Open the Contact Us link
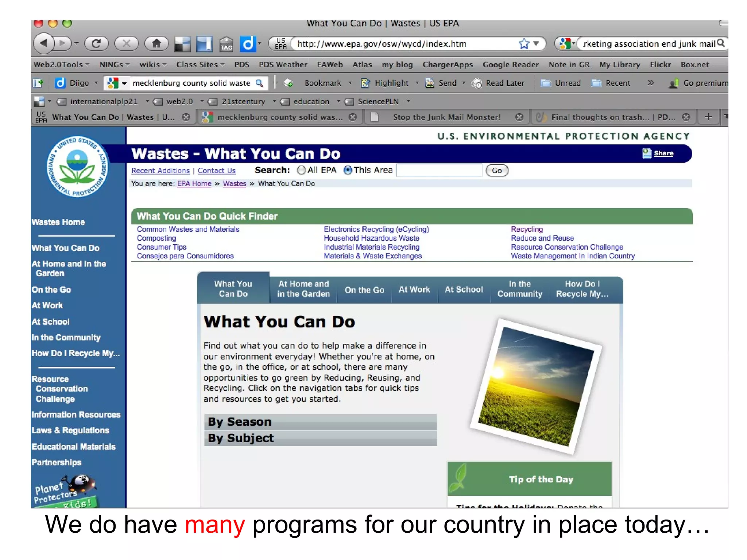747x560 pixels. coord(217,171)
